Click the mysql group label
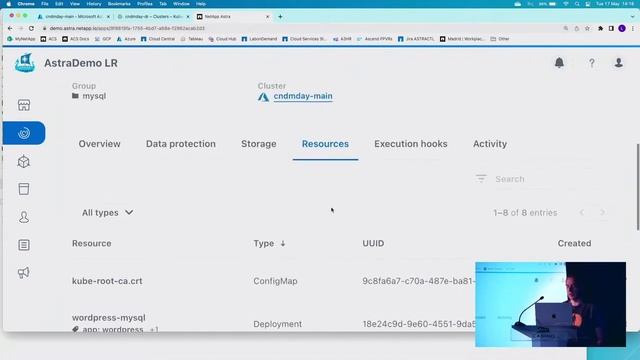The width and height of the screenshot is (640, 360). tap(94, 96)
